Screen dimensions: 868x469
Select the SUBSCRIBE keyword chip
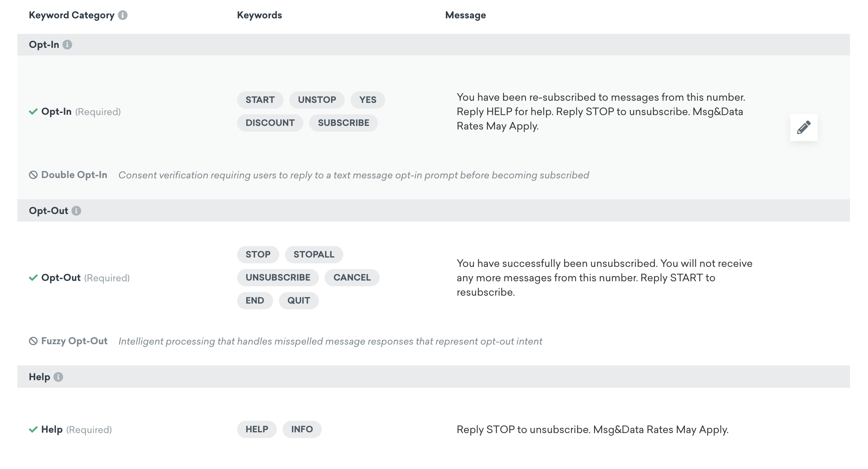click(x=343, y=123)
